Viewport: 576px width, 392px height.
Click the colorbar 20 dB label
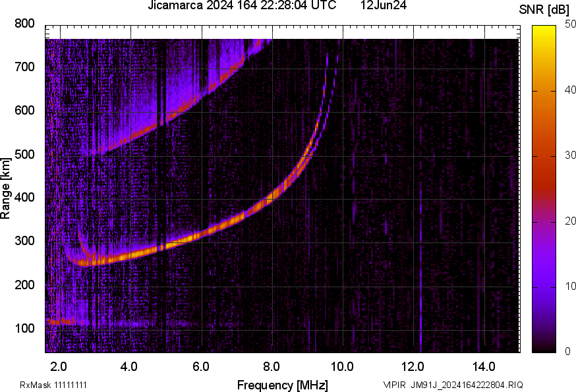[570, 221]
